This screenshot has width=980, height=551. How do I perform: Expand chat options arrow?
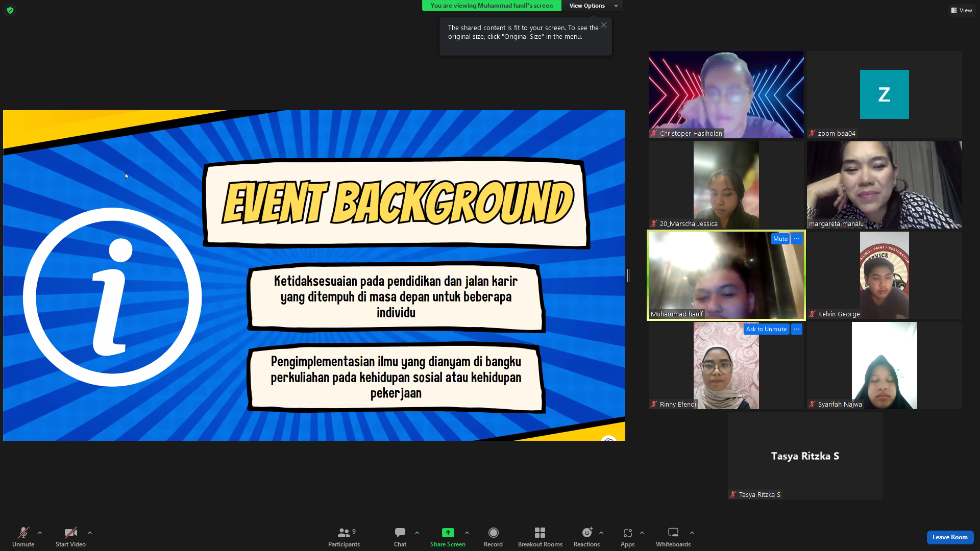click(x=417, y=533)
